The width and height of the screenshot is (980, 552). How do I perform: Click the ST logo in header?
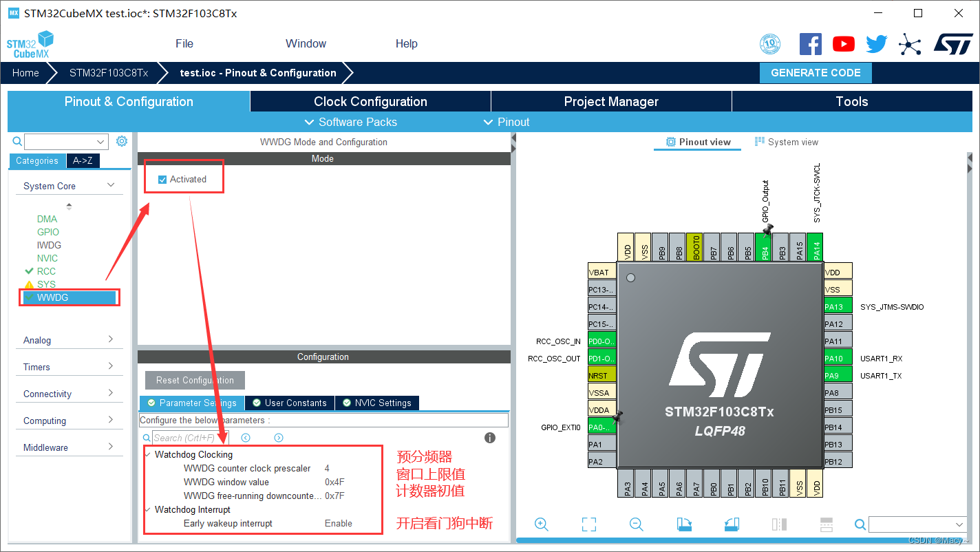click(x=953, y=44)
